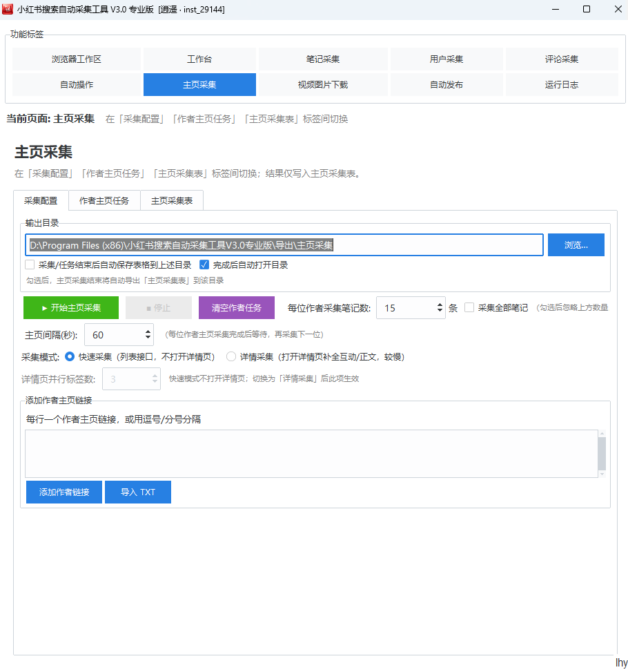The height and width of the screenshot is (672, 628).
Task: Open the 评论采集 tab
Action: (562, 59)
